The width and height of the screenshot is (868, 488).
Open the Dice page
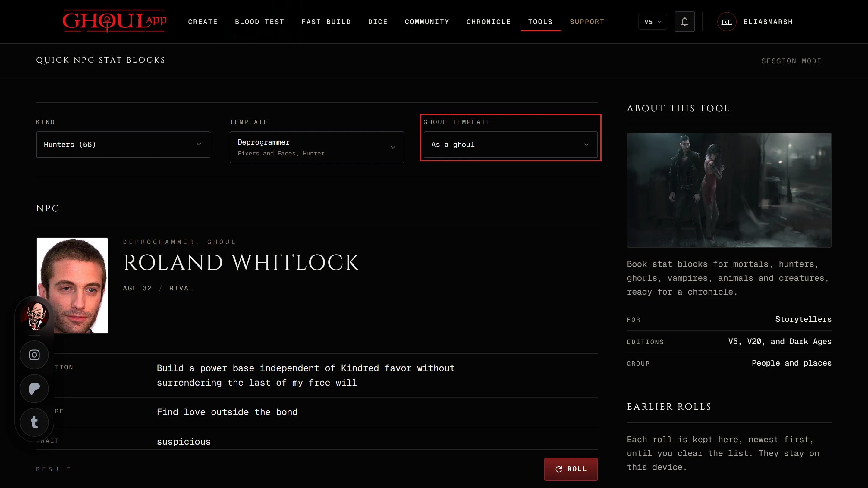(378, 22)
